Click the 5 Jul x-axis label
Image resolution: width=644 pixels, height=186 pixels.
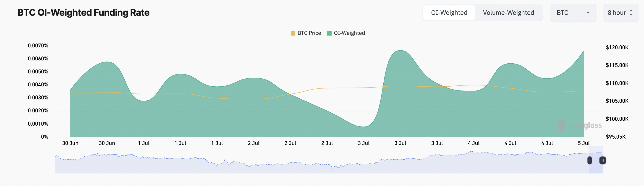tap(584, 143)
